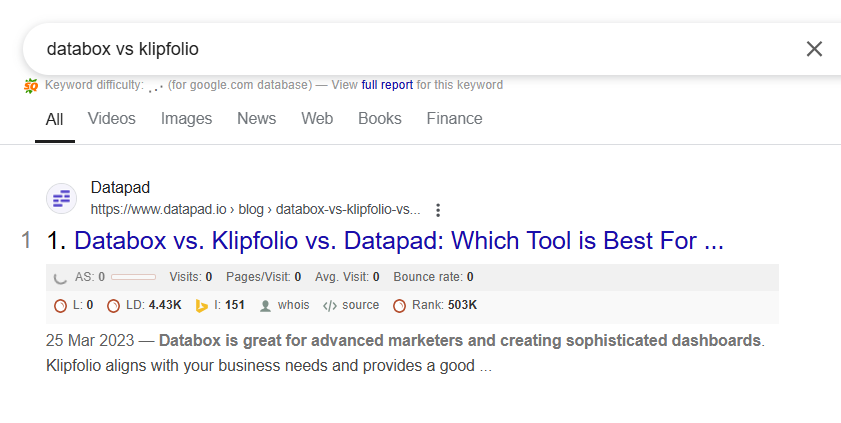Screen dimensions: 841x423
Task: Clear the search box with the X icon
Action: point(814,49)
